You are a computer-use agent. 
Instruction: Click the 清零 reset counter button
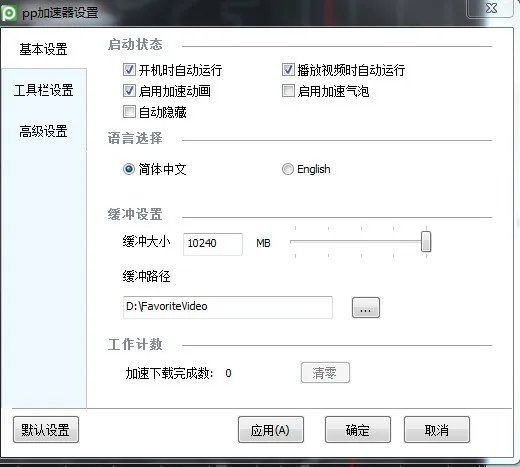(325, 373)
